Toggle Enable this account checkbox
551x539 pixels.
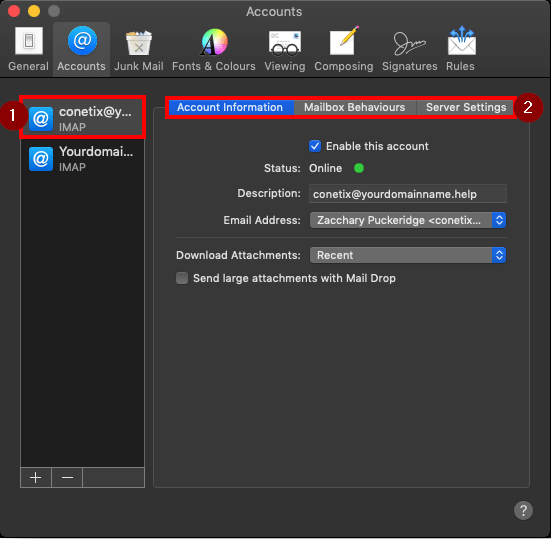click(315, 146)
